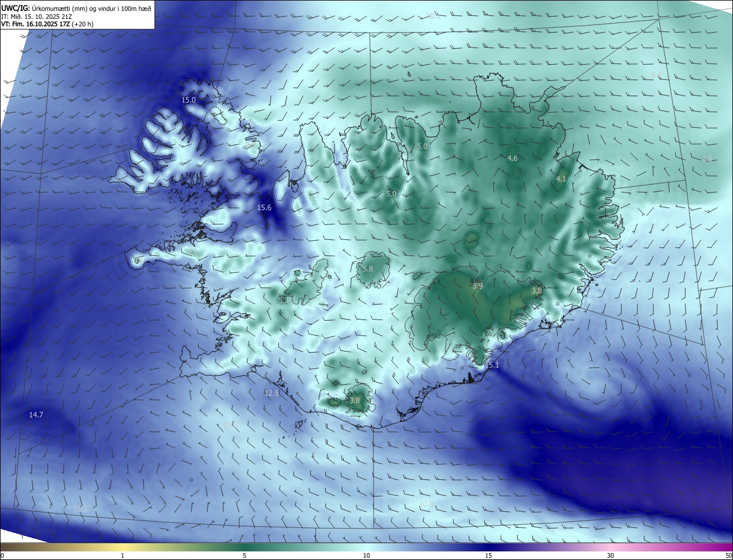Screen dimensions: 733x560
Task: Click the "UWC/IG: Úrkomumætti (mm)" title line
Action: [76, 8]
